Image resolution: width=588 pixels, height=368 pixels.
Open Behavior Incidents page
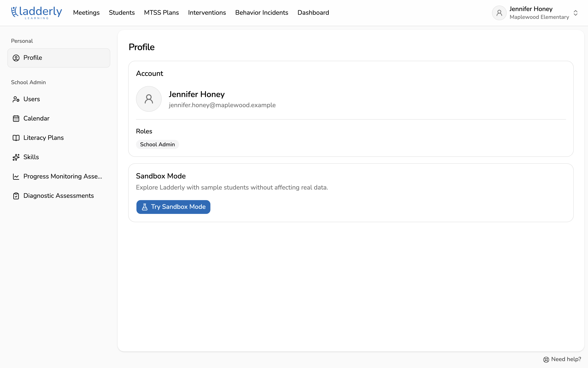click(x=262, y=13)
